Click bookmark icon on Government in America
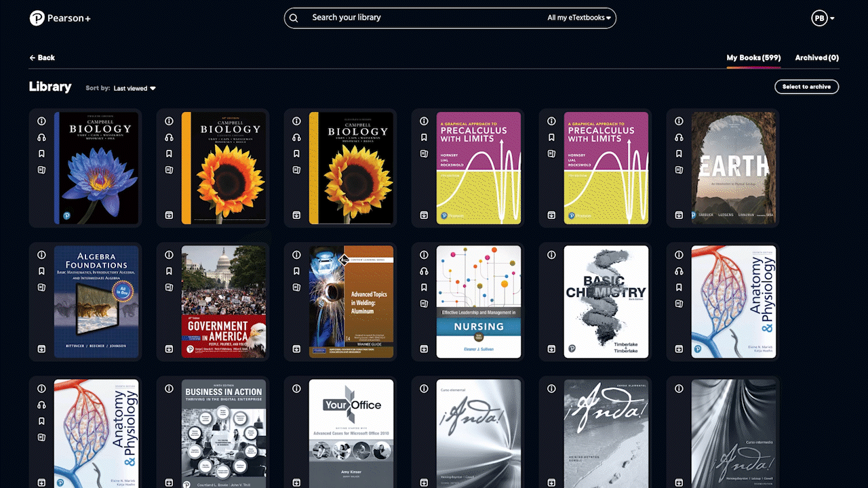The height and width of the screenshot is (488, 868). [x=169, y=271]
